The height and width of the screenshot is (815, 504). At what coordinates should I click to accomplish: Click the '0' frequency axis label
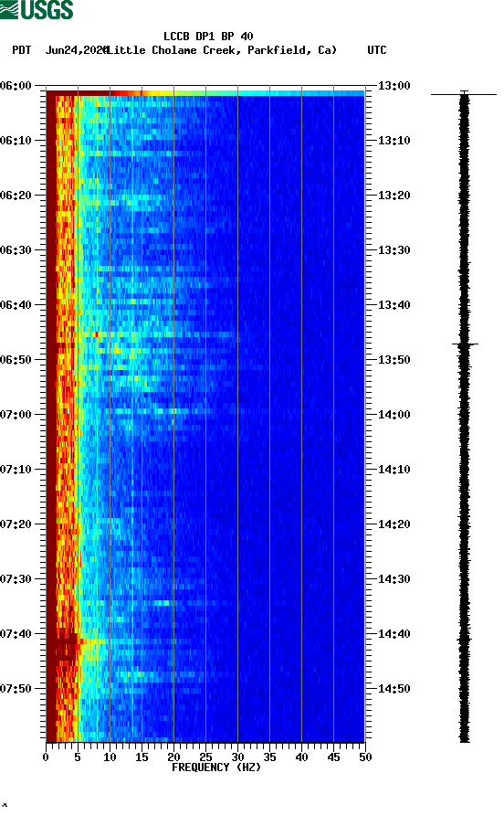pyautogui.click(x=46, y=757)
